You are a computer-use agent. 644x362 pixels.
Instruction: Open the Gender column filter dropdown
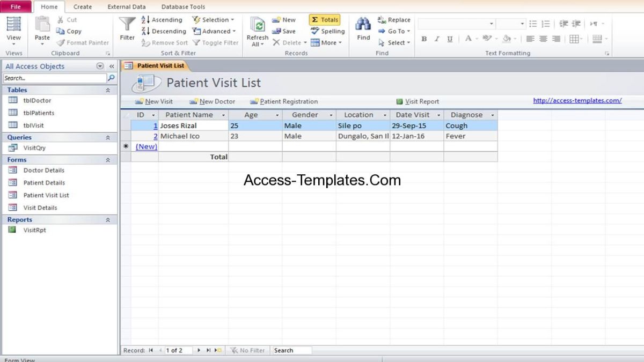click(331, 114)
